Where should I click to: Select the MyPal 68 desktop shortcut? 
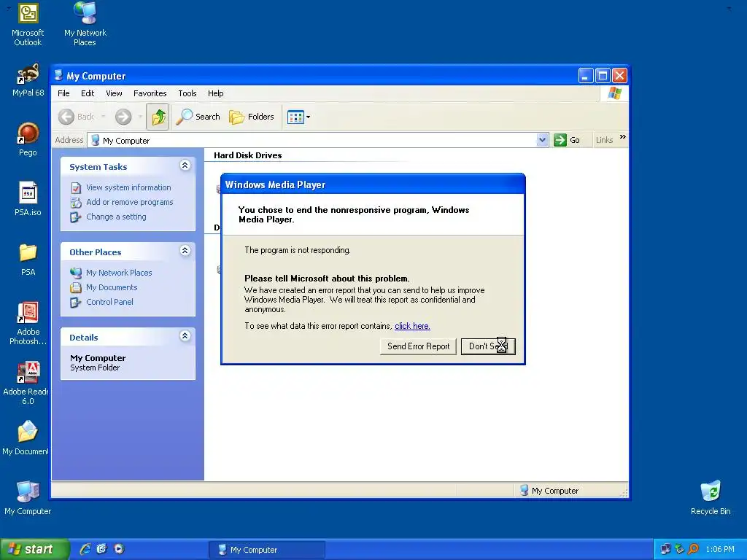click(28, 80)
